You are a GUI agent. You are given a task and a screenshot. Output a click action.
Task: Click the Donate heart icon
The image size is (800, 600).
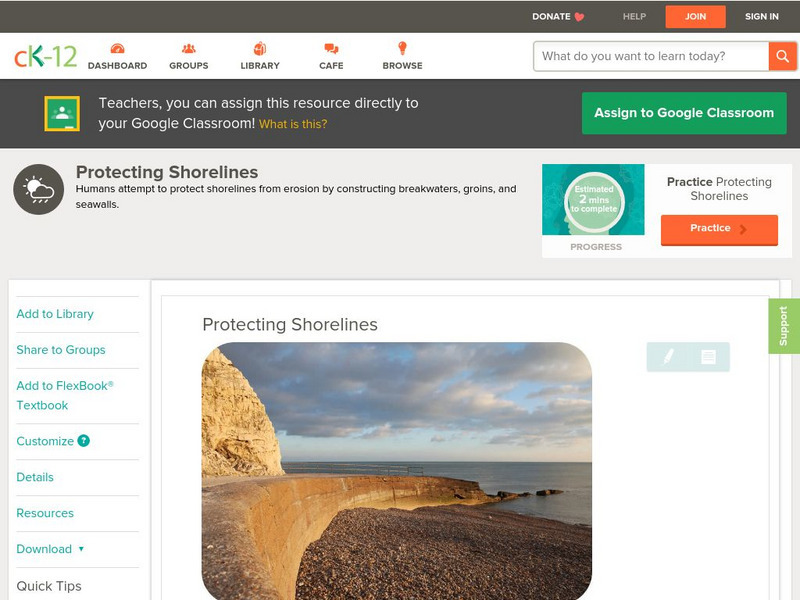point(579,17)
